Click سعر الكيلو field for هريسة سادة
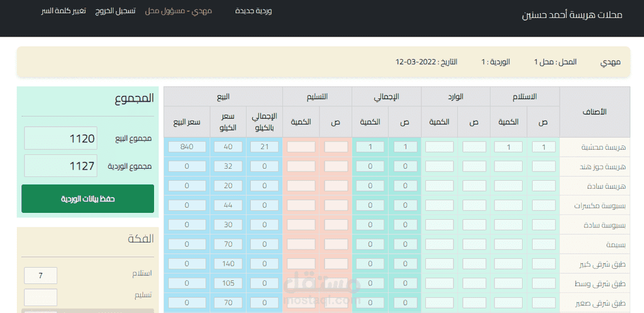 click(228, 186)
